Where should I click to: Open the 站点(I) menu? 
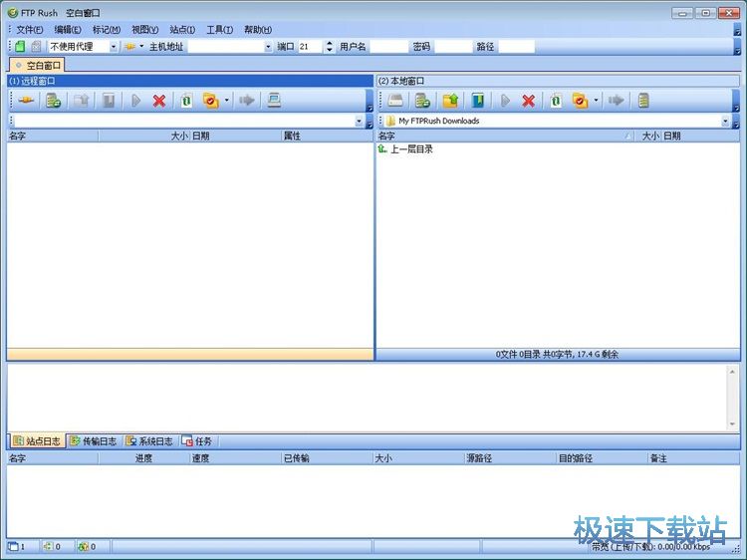[x=182, y=30]
